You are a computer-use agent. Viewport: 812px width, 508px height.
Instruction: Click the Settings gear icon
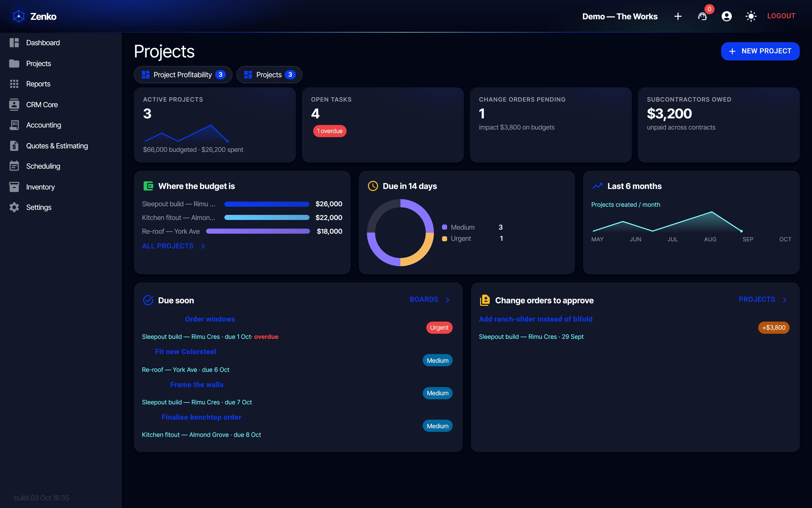14,207
